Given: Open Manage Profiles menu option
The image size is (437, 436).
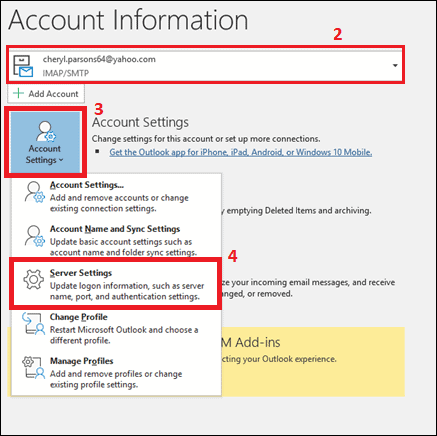Looking at the screenshot, I should (x=116, y=372).
